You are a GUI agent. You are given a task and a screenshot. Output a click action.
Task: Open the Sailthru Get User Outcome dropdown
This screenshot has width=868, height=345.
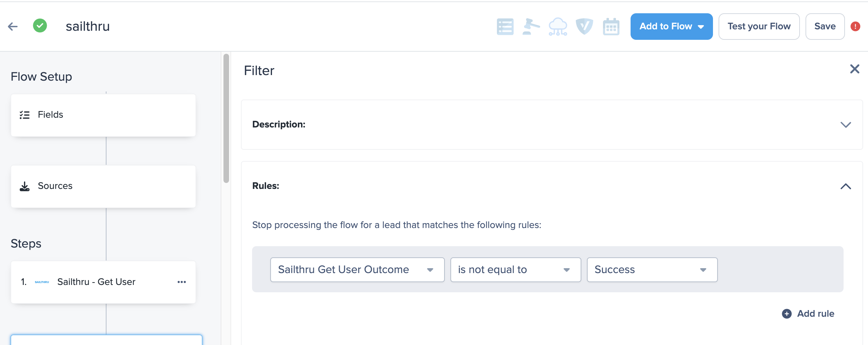tap(357, 270)
